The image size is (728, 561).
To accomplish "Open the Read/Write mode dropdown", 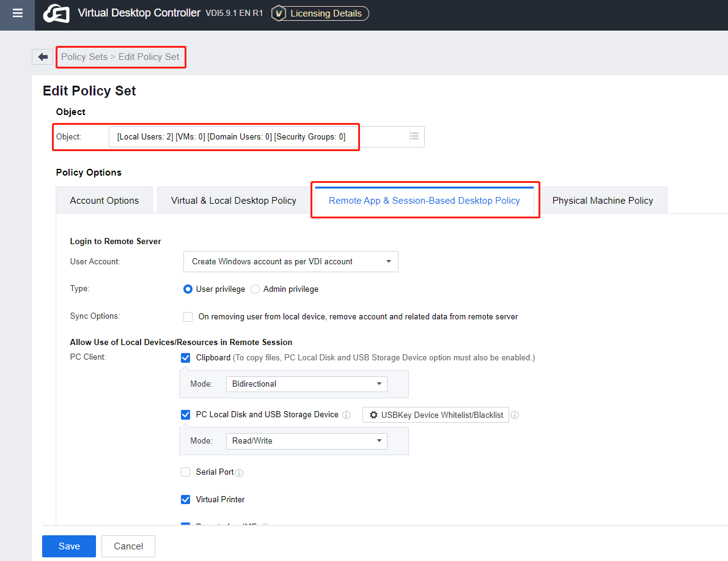I will tap(306, 440).
